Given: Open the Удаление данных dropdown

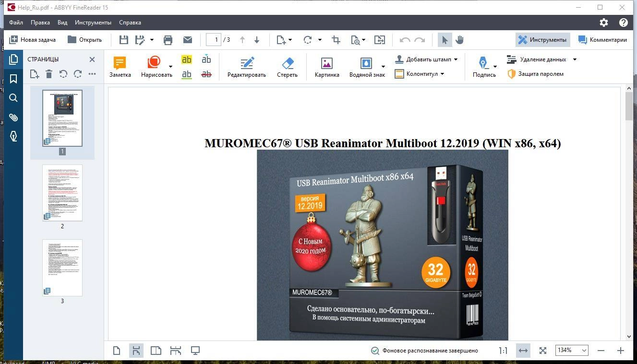Looking at the screenshot, I should click(541, 59).
